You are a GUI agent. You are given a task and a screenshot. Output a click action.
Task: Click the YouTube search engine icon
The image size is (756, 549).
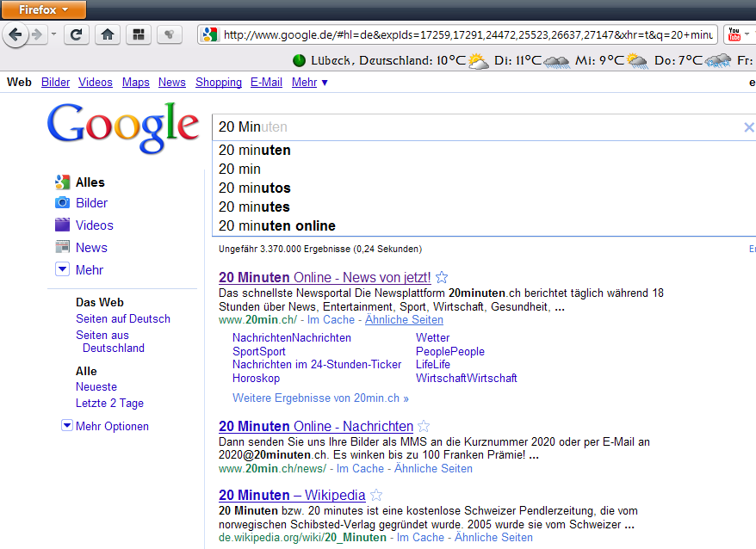click(x=734, y=34)
